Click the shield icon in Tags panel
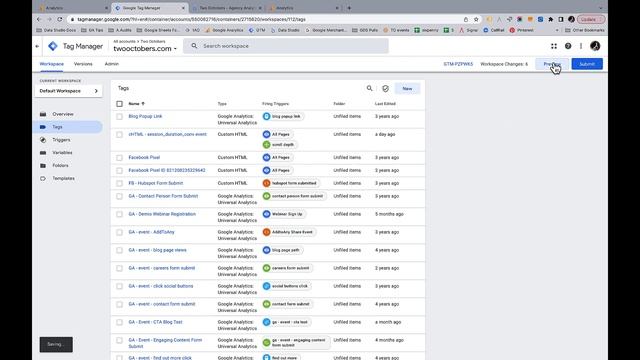640x360 pixels. click(385, 88)
